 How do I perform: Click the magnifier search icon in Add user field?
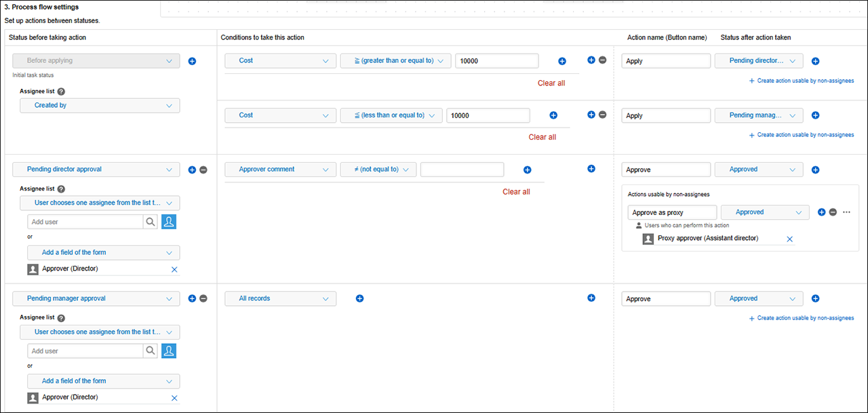150,221
